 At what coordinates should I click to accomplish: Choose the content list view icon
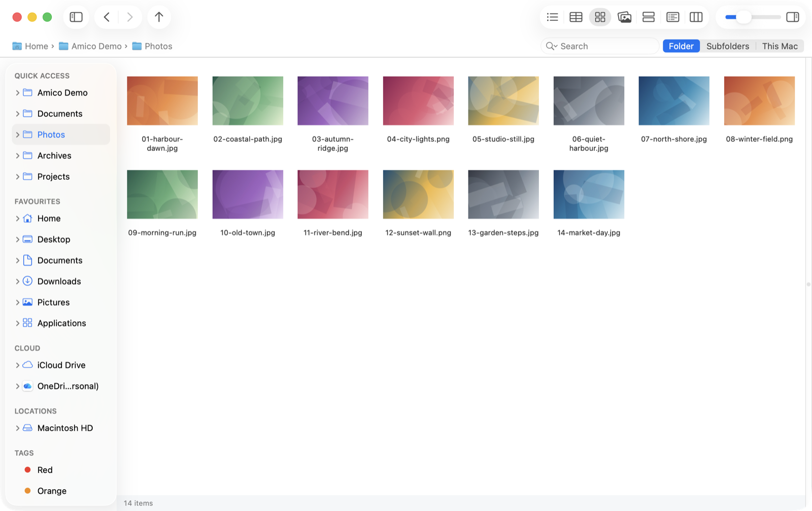point(672,17)
